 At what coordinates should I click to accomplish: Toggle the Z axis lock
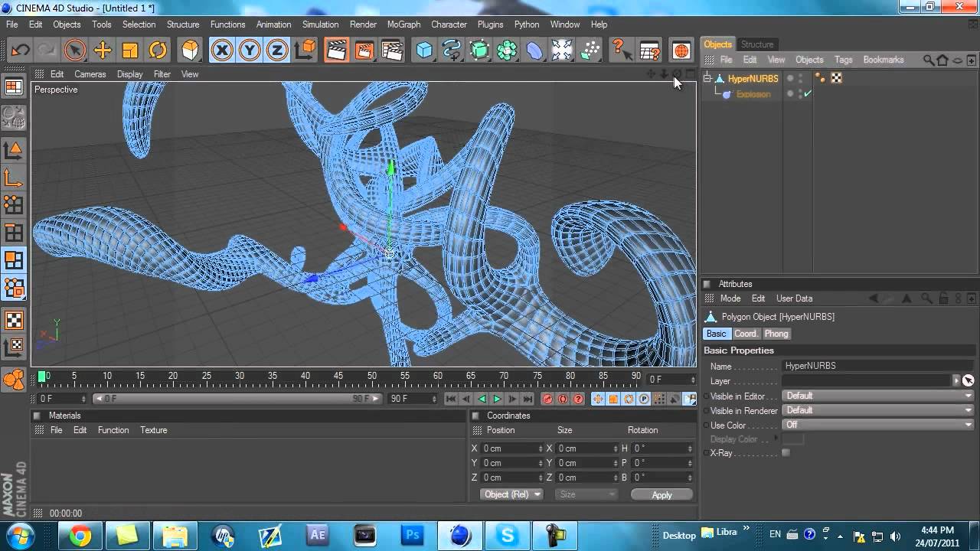[x=277, y=51]
